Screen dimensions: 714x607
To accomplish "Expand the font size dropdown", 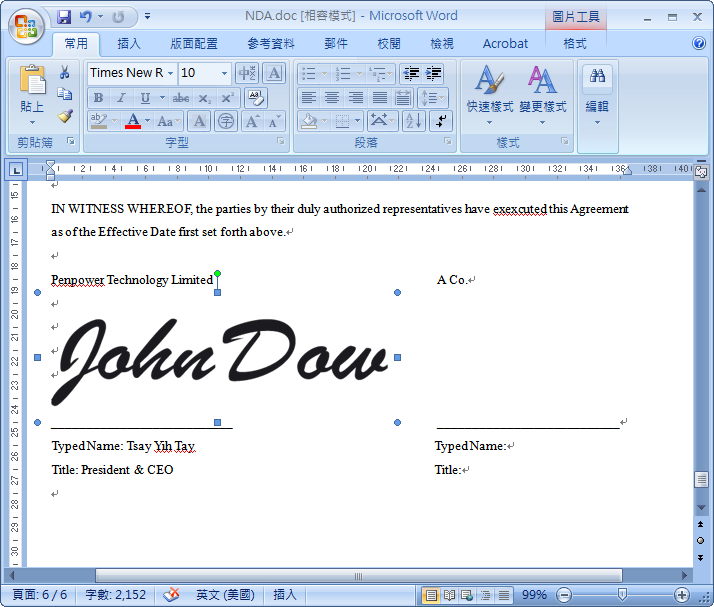I will pyautogui.click(x=223, y=73).
